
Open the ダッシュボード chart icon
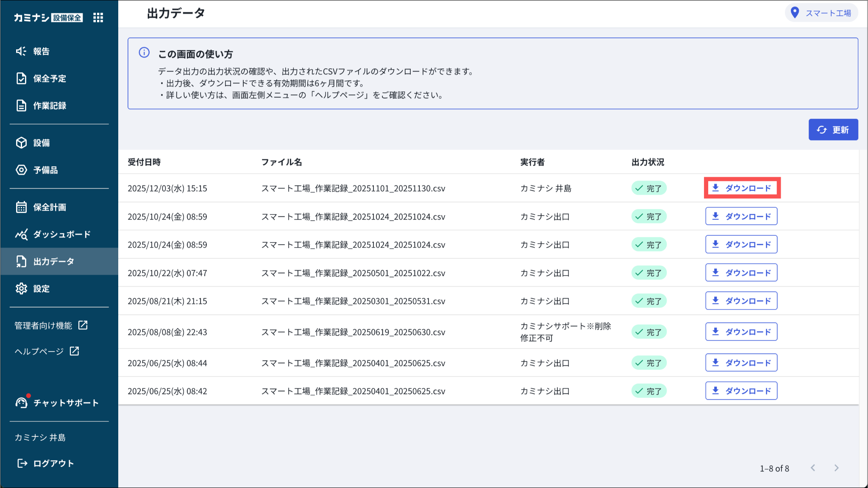(x=21, y=234)
